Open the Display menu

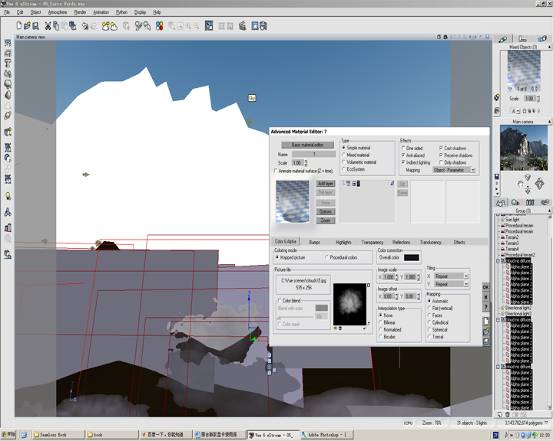click(x=140, y=12)
